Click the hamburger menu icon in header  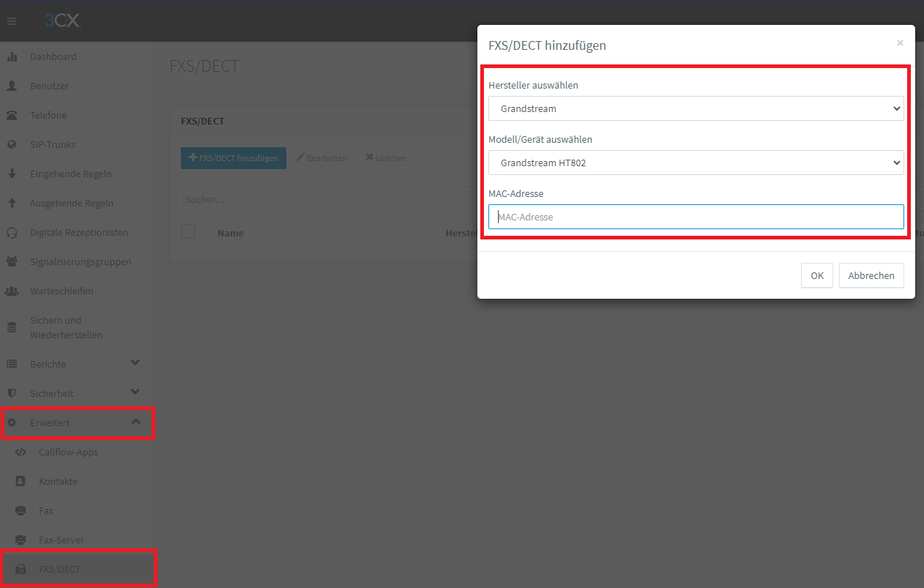point(12,21)
